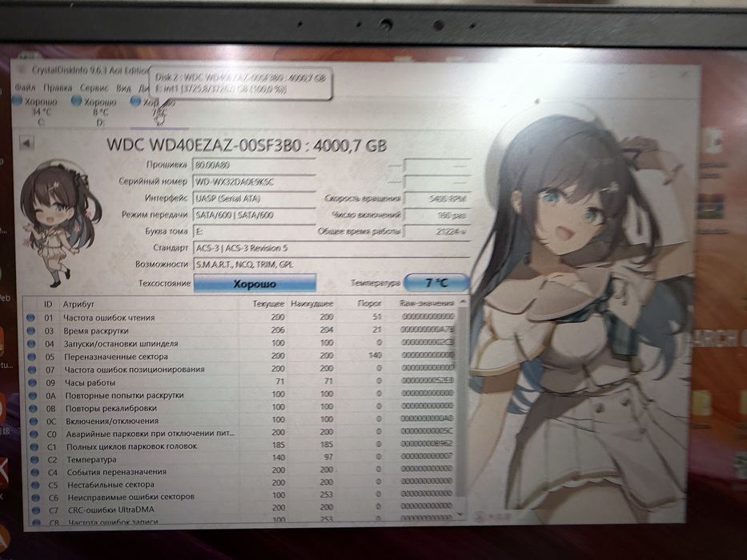Click the Интерфейс field UASP (Serial ATA)
Screen dimensions: 747x560
point(254,198)
